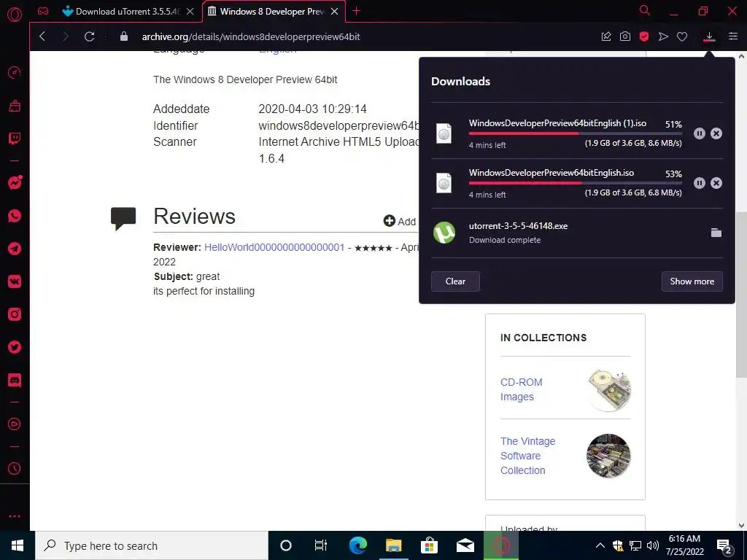Click the address bar URL
The height and width of the screenshot is (560, 747).
pyautogui.click(x=251, y=36)
